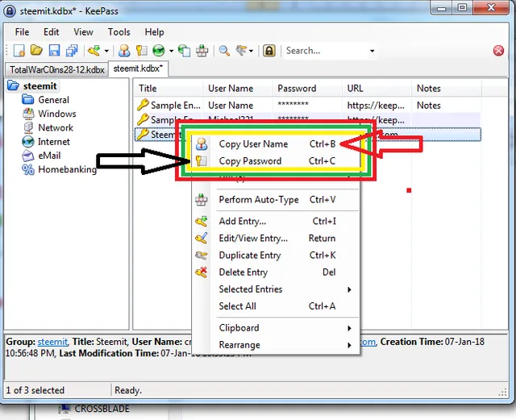
Task: Open the Add Entry toolbar dropdown arrow
Action: 106,51
